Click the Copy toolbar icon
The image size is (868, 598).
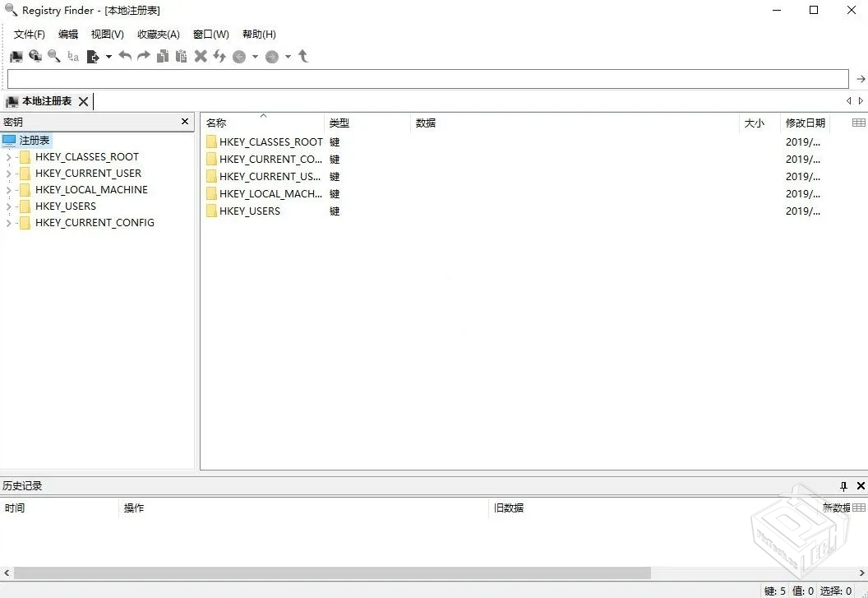pos(162,56)
